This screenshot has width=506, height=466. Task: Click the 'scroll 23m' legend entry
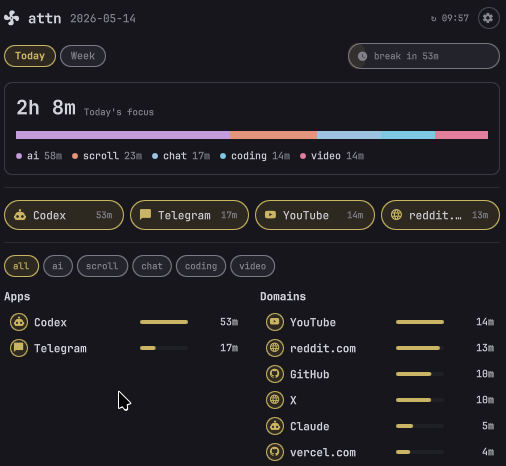tap(107, 156)
